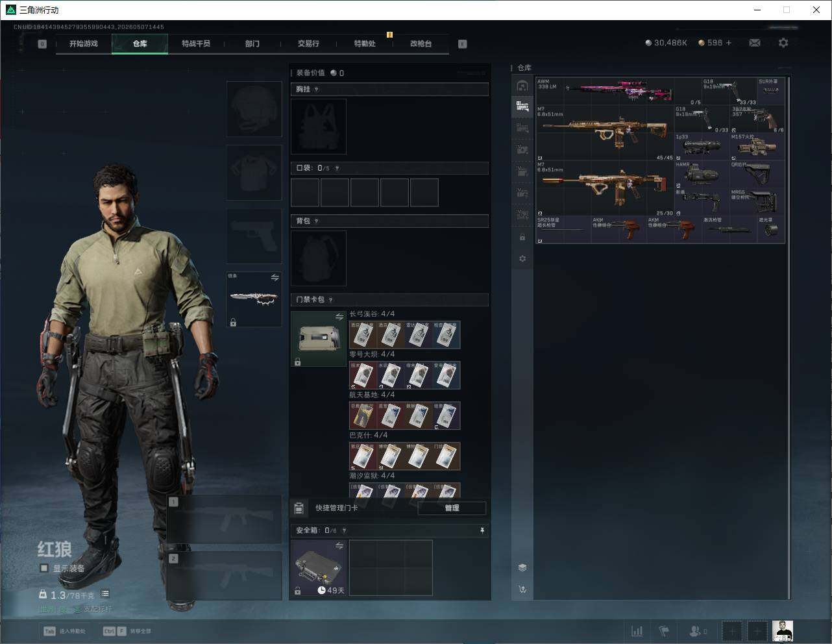This screenshot has height=644, width=832.
Task: Show help for 门禁卡包 section
Action: click(331, 300)
